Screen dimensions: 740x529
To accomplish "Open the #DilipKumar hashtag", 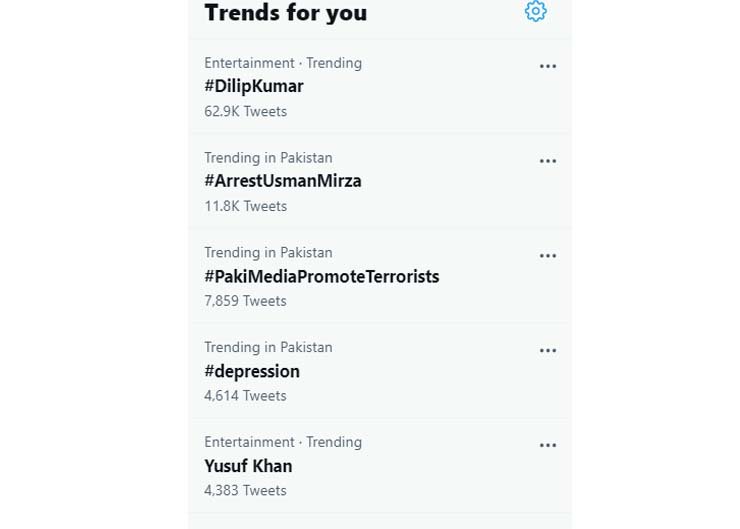I will 254,86.
